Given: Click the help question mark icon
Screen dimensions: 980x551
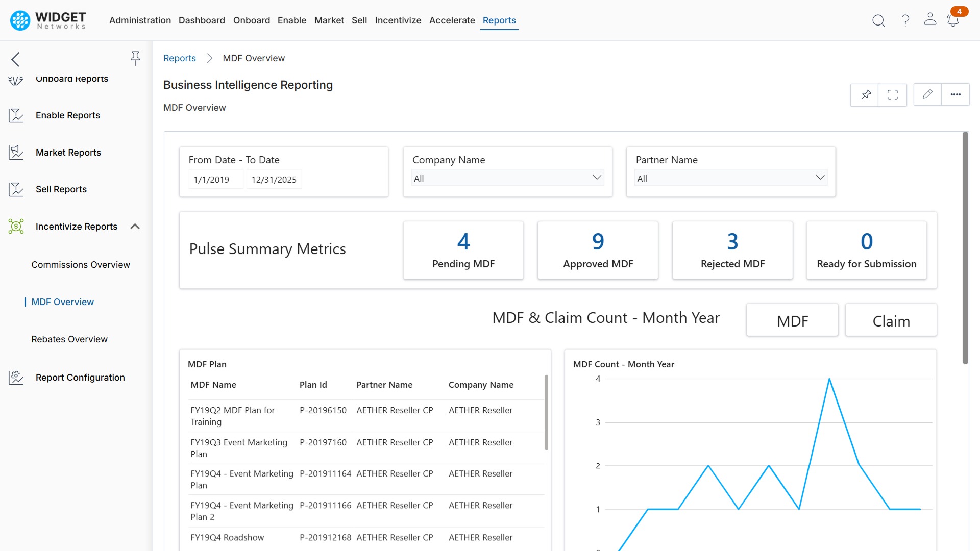Looking at the screenshot, I should pos(905,20).
